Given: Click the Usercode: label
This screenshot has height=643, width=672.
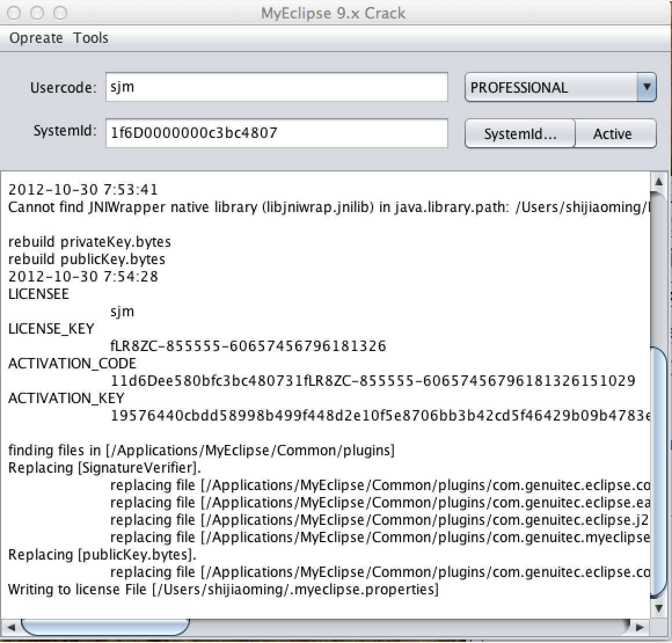Looking at the screenshot, I should [63, 87].
